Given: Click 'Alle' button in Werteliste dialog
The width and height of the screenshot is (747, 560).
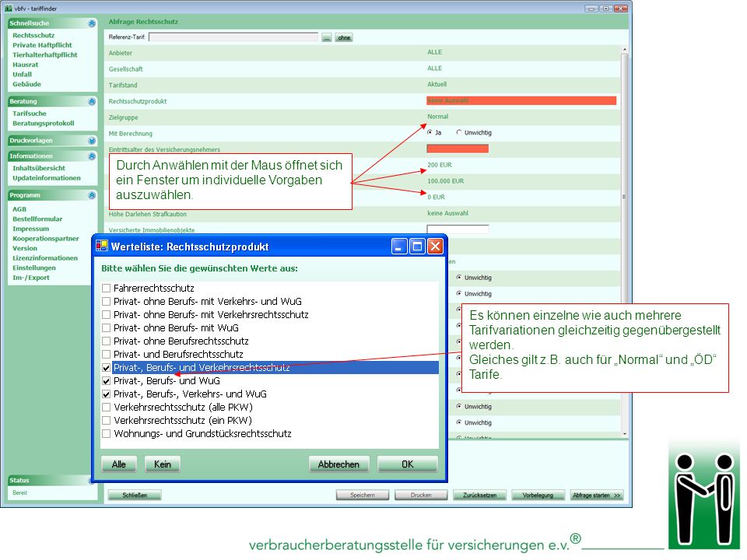Looking at the screenshot, I should tap(118, 464).
